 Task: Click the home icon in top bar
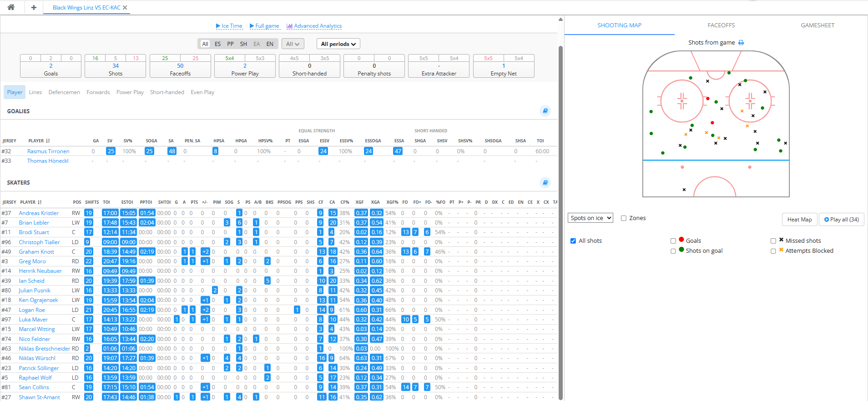pos(11,7)
